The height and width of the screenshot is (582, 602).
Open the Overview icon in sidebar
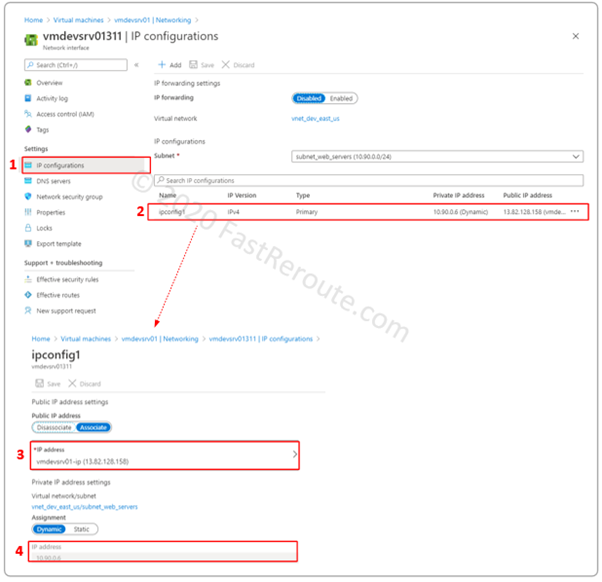pos(28,83)
